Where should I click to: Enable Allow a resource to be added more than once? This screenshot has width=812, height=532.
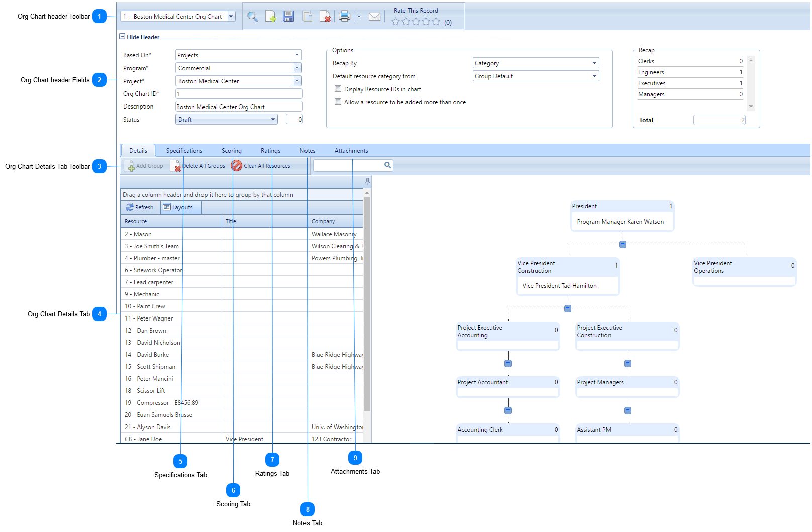(338, 102)
